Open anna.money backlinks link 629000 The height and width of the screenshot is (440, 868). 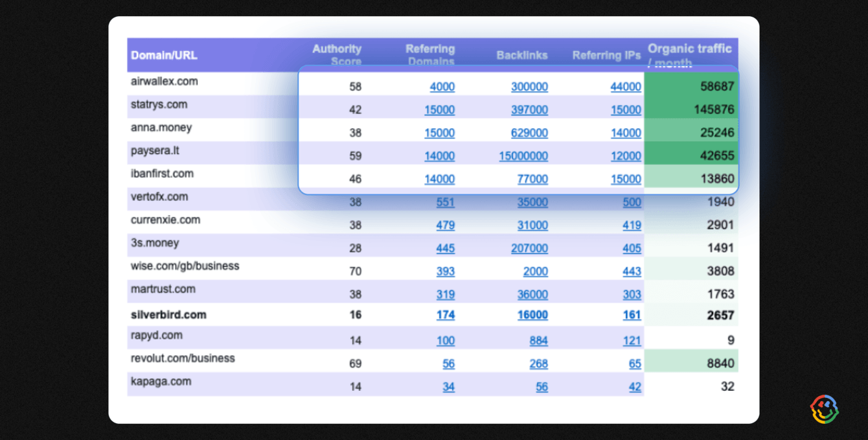[529, 133]
